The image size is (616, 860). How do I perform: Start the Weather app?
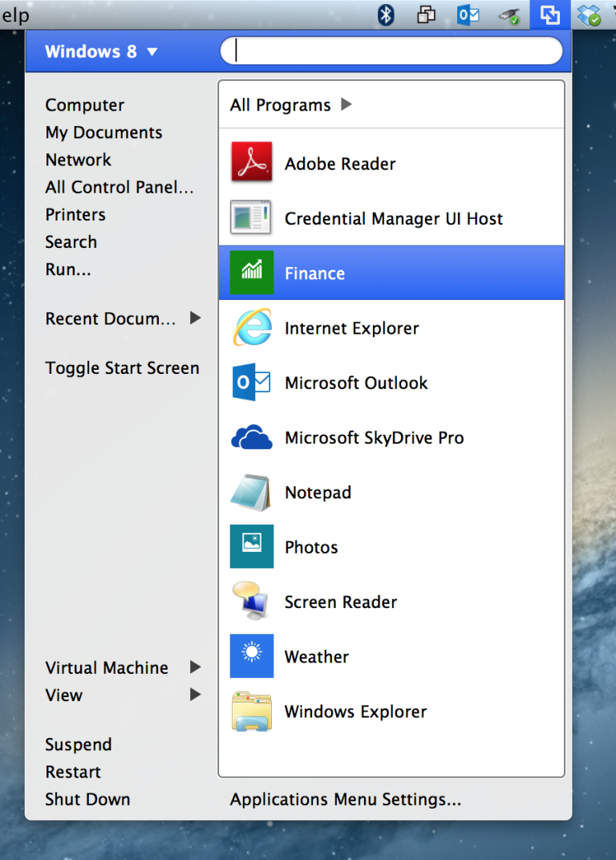[316, 656]
